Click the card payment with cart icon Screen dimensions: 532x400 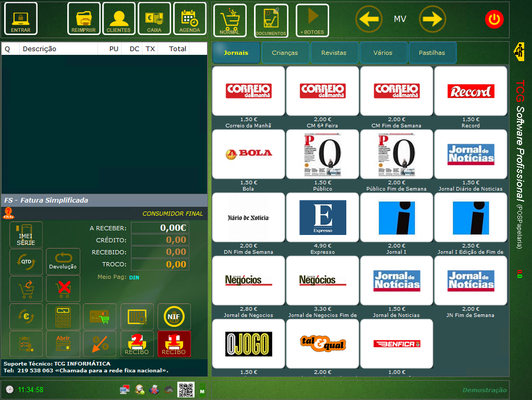tap(100, 316)
